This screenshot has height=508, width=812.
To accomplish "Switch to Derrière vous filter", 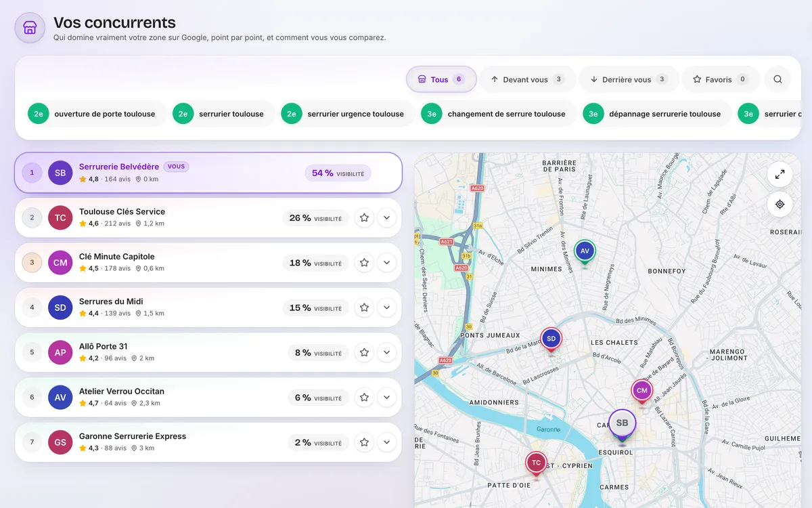I will (629, 79).
